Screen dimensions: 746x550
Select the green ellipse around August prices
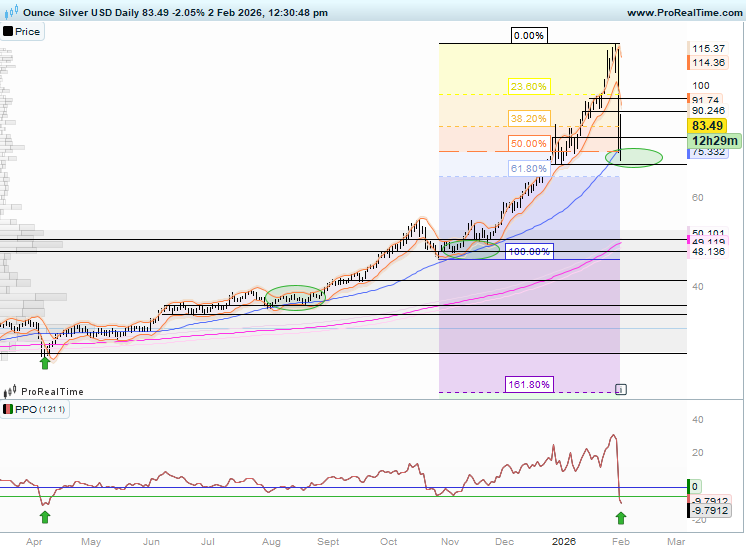(296, 297)
